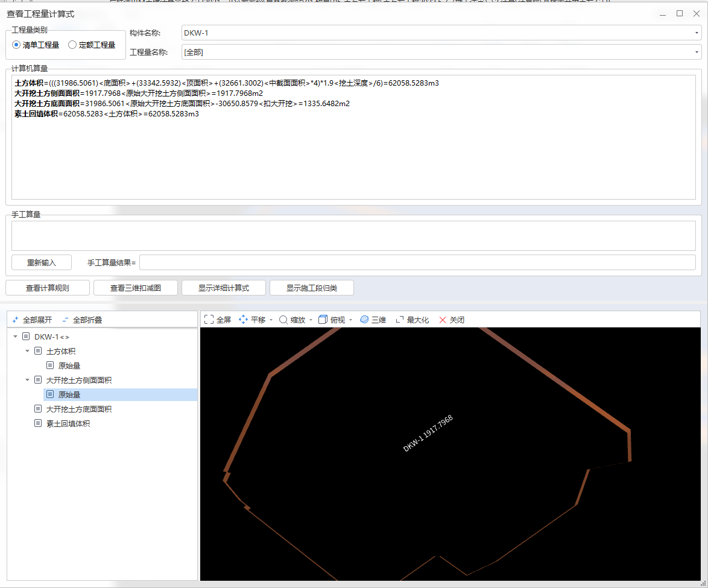The image size is (708, 588).
Task: Click the 素土回填体积=62058.5283 formula line
Action: (107, 114)
